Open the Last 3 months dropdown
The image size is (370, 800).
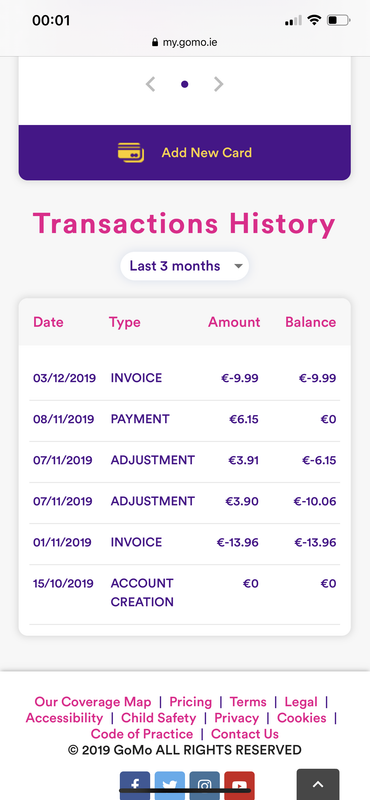pos(185,266)
